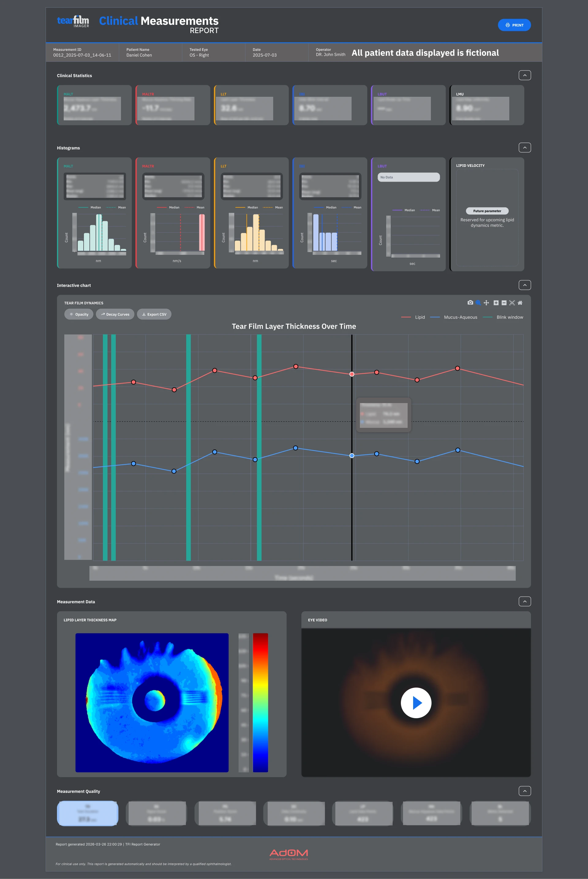This screenshot has height=879, width=588.
Task: Click patient name Daniel Cohen
Action: (139, 55)
